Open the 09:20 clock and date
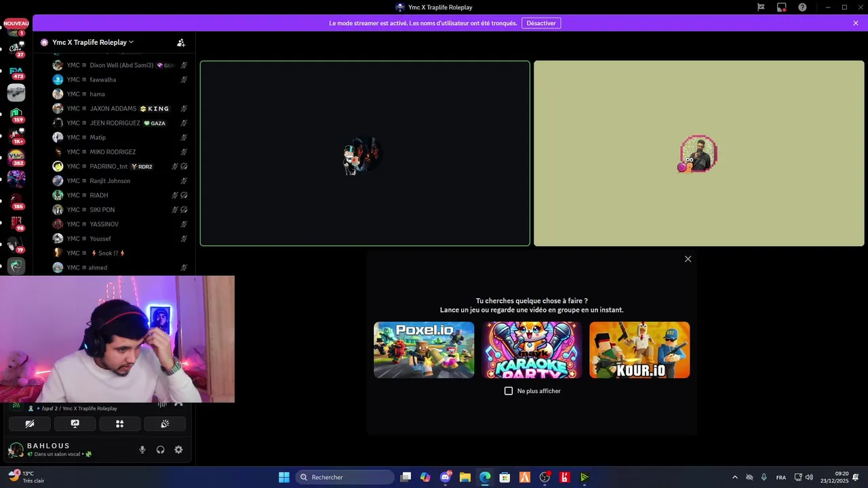The width and height of the screenshot is (868, 488). pos(835,477)
